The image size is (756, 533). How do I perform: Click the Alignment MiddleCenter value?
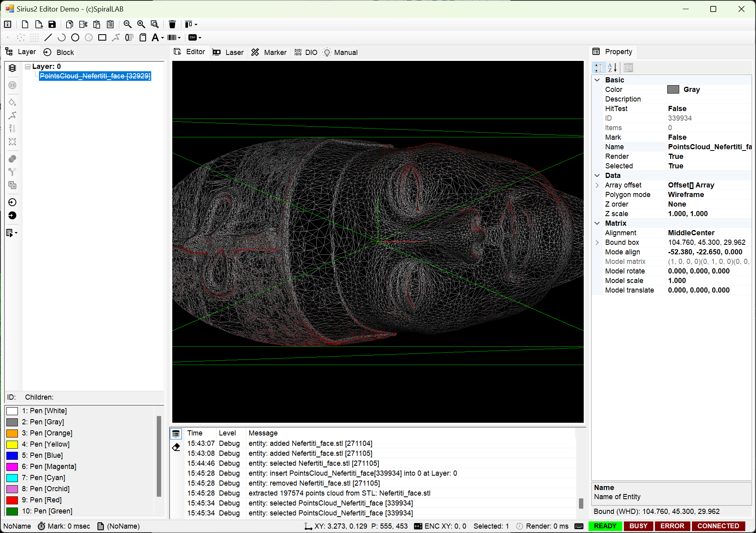tap(691, 233)
